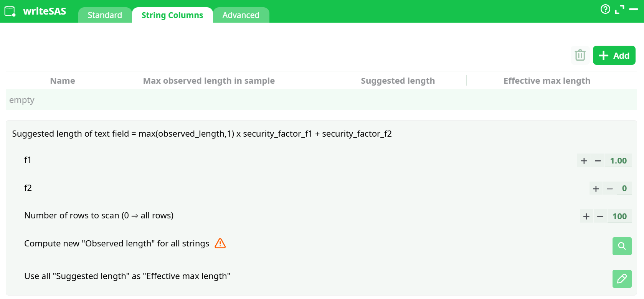Click the rows to scan value 100
Screen dimensions: 644x299
[x=619, y=216]
